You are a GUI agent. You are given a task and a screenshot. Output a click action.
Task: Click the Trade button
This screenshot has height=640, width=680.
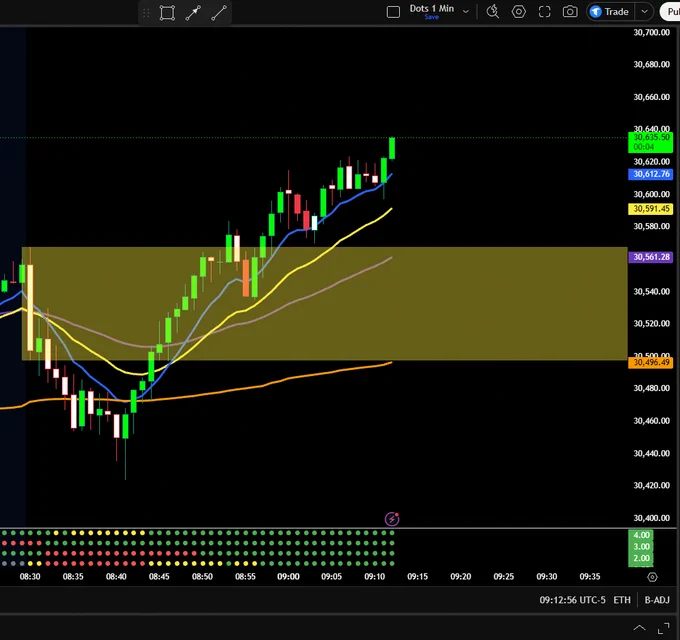tap(610, 12)
